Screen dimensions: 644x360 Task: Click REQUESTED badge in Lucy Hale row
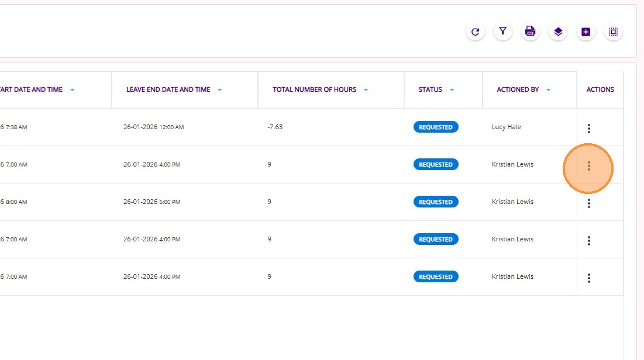click(436, 127)
